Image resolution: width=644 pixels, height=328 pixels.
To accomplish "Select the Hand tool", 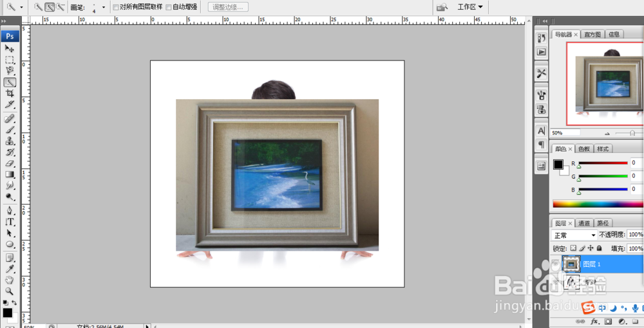I will 10,280.
